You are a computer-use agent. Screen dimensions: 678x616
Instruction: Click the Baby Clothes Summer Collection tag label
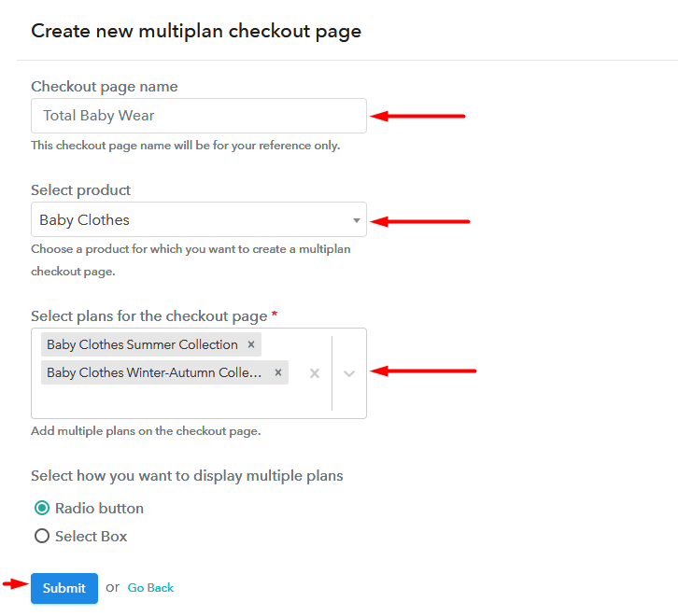[x=142, y=344]
